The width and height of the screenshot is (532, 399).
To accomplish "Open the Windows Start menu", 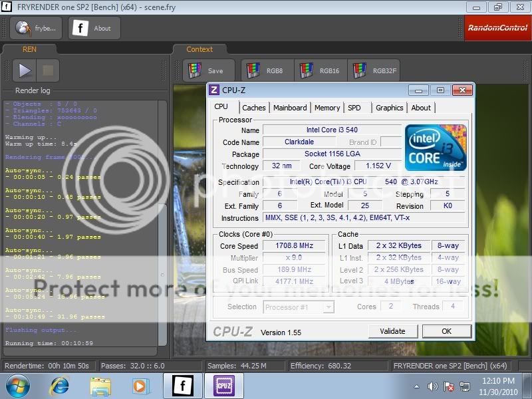I will pyautogui.click(x=17, y=386).
